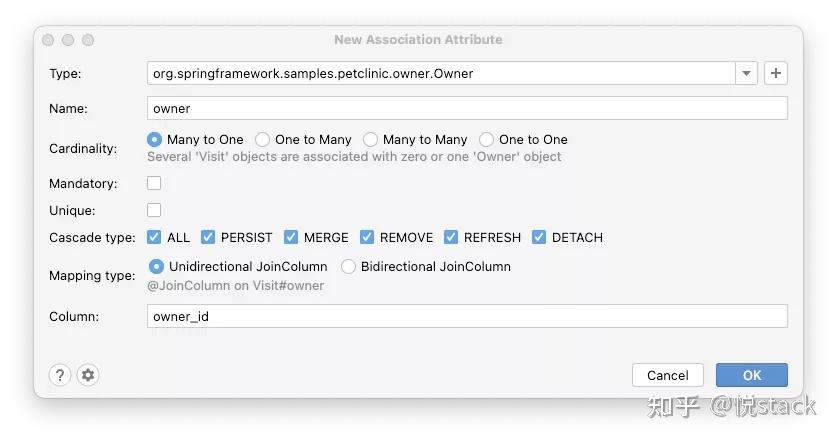
Task: Click the settings gear icon
Action: (88, 375)
